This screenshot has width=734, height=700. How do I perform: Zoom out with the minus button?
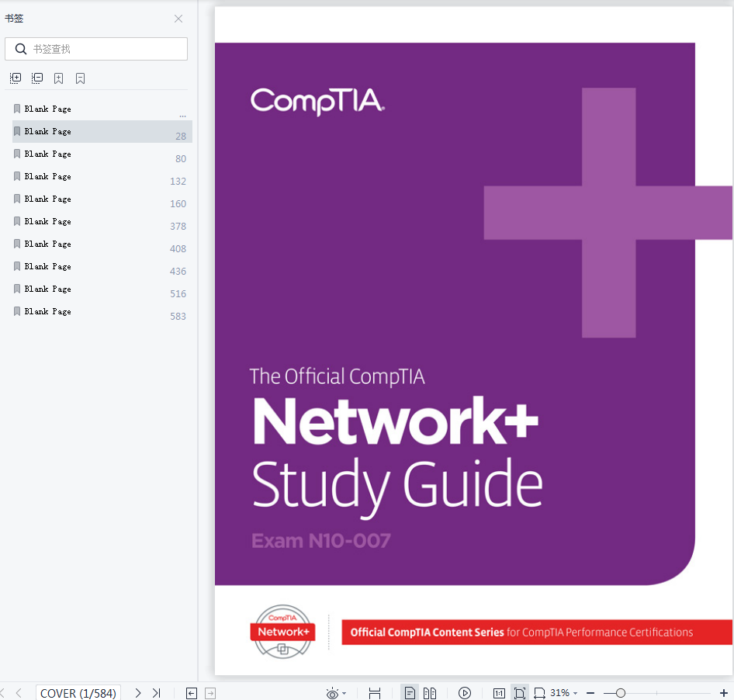click(590, 693)
